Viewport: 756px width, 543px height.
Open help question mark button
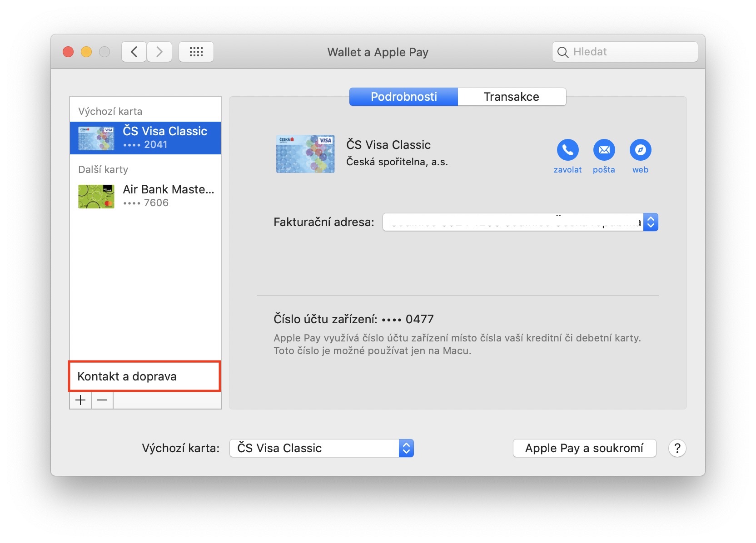tap(677, 448)
